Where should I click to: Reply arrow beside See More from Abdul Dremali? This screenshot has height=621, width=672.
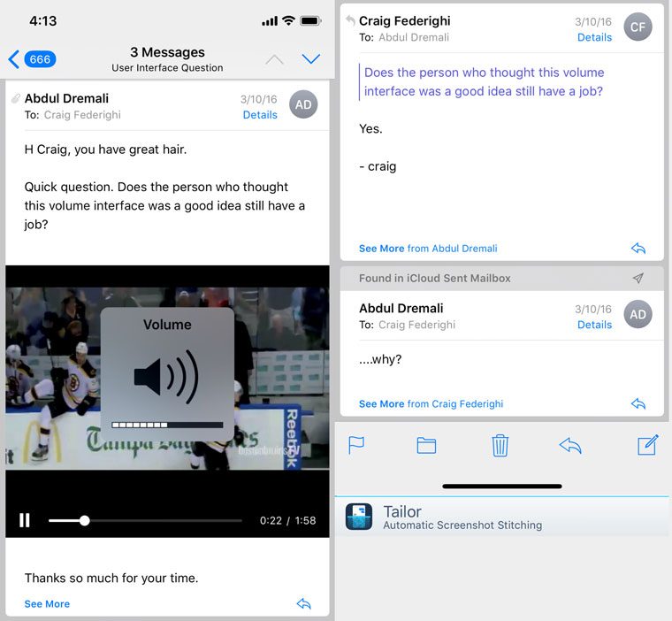638,249
